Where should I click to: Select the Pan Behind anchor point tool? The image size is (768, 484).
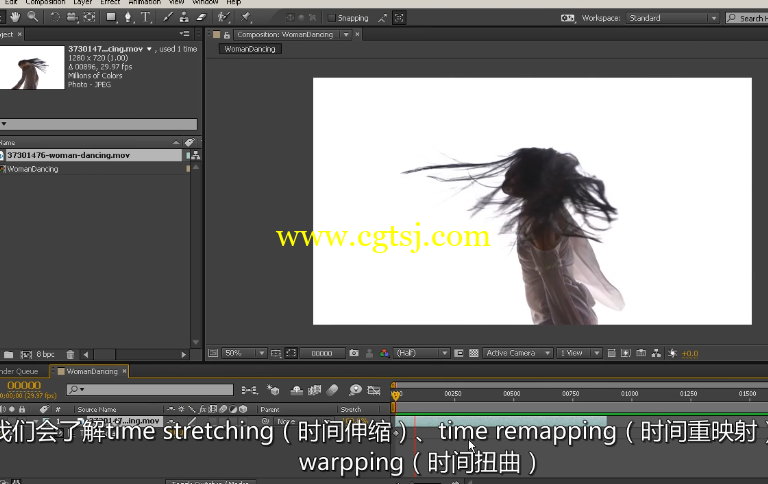[90, 17]
